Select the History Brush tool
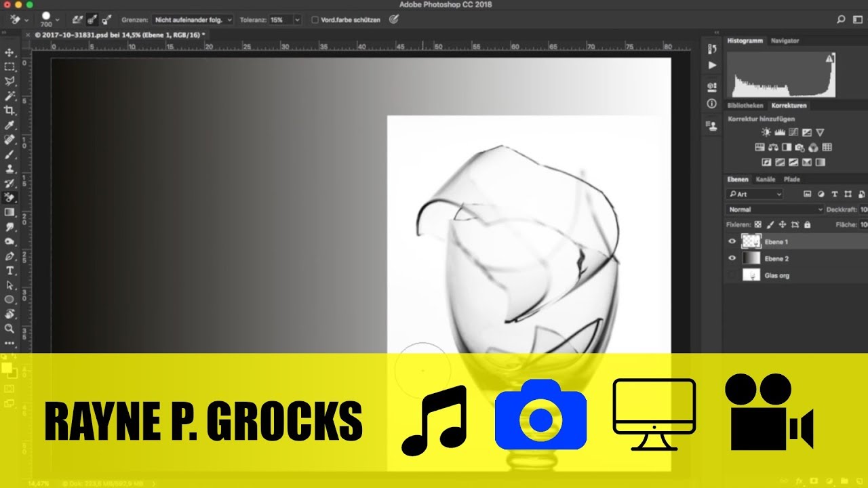This screenshot has width=868, height=488. 9,184
